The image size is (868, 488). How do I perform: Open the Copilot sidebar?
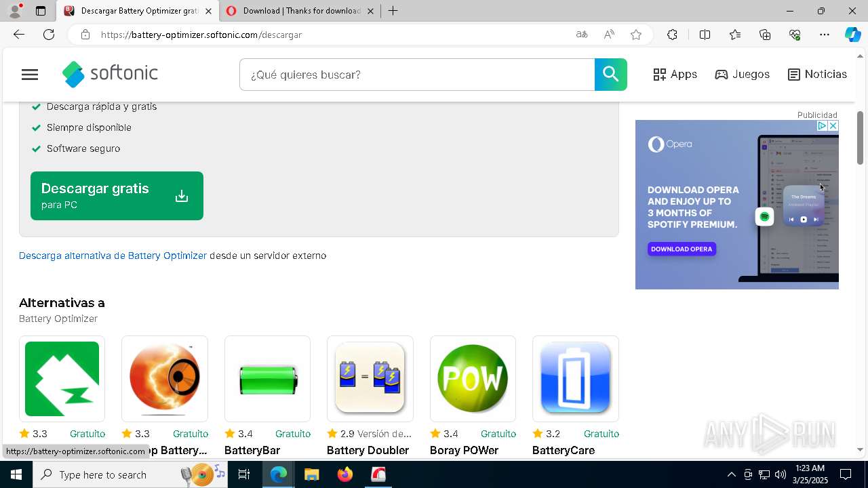pos(852,35)
